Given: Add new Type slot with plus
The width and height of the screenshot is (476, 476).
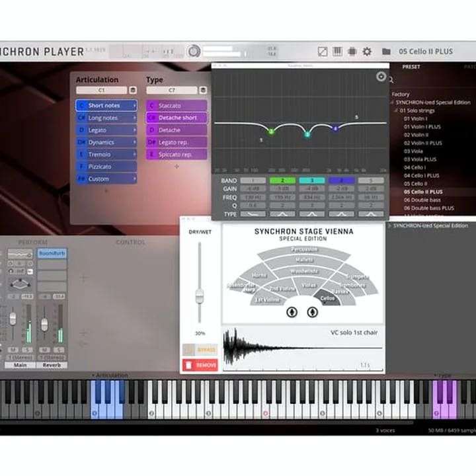Looking at the screenshot, I should click(x=177, y=167).
